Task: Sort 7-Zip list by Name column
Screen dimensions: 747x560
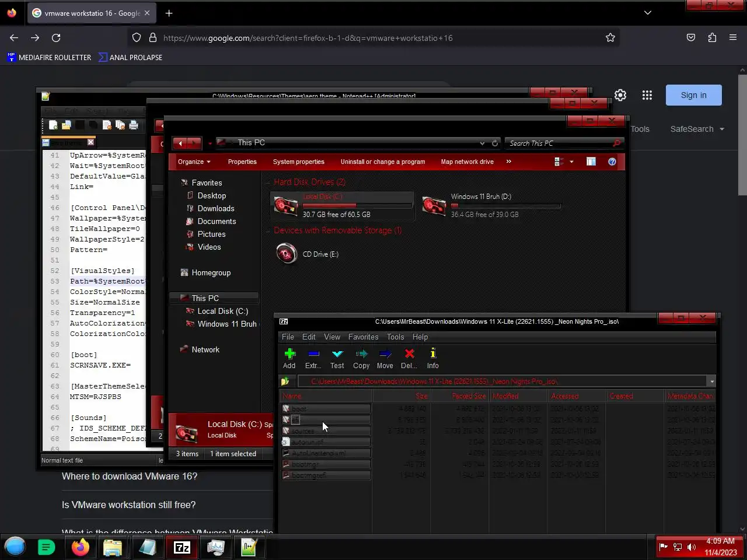Action: click(x=326, y=396)
